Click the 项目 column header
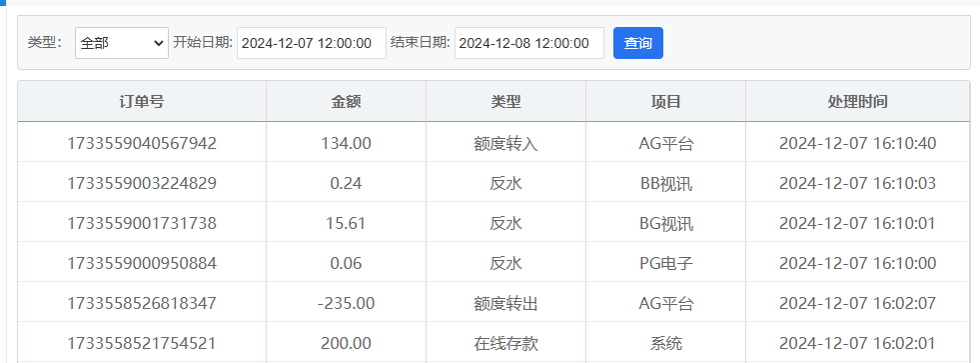980x363 pixels. (666, 101)
